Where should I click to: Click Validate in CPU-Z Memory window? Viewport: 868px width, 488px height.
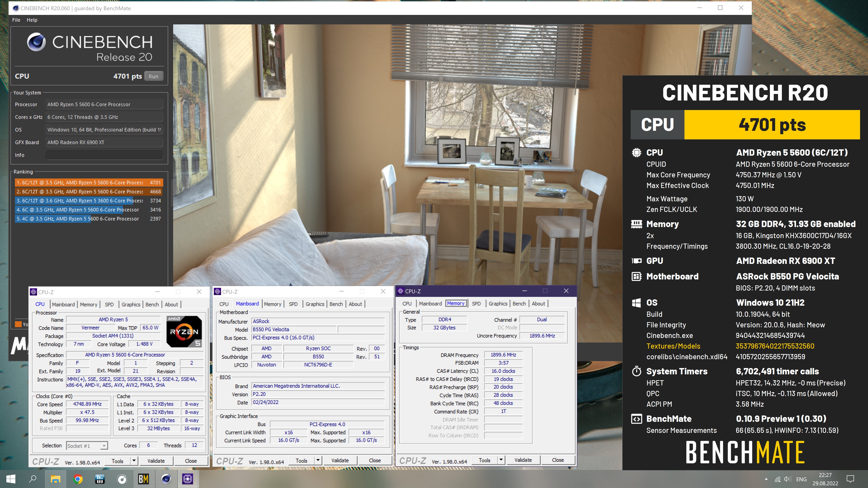pyautogui.click(x=523, y=460)
